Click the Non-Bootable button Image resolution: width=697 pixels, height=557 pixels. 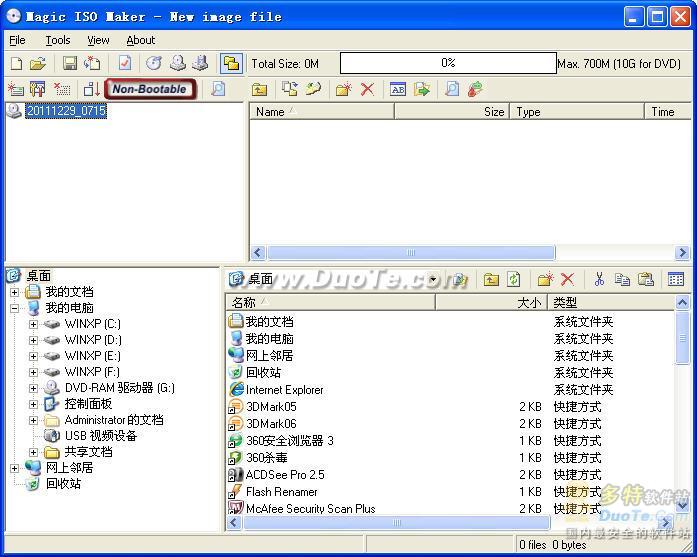click(150, 89)
